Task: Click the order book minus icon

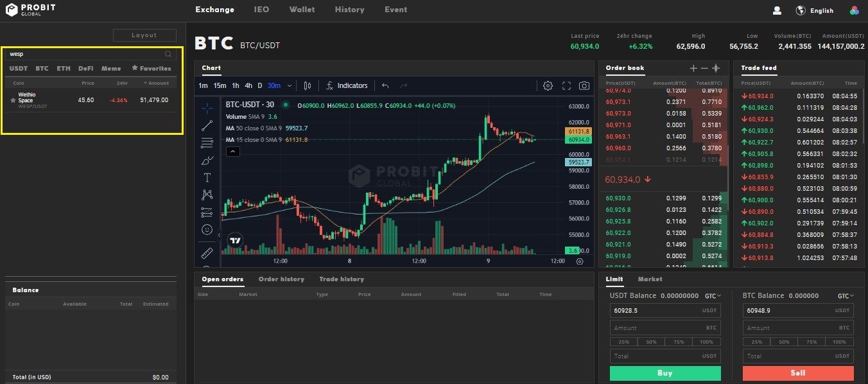Action: tap(704, 68)
